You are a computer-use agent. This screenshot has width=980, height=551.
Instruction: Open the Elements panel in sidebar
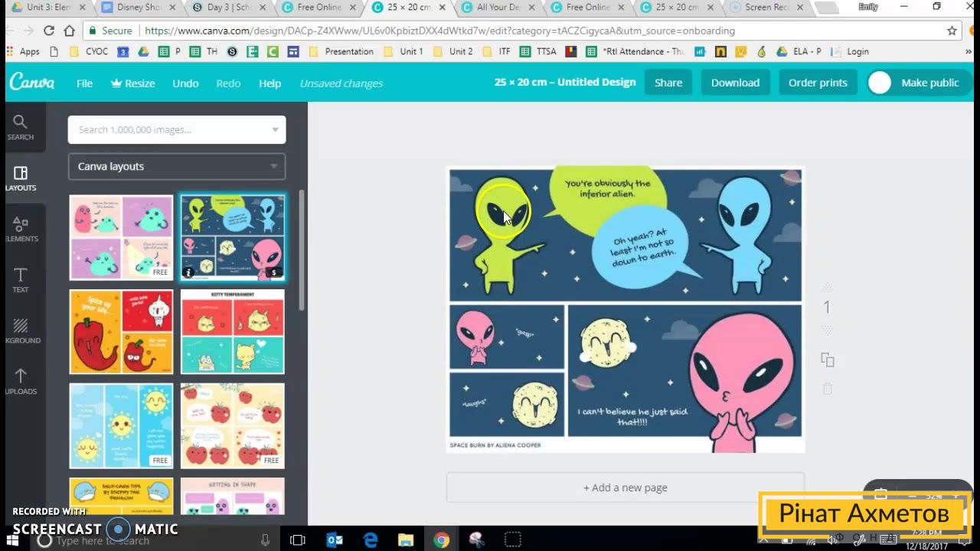pos(21,229)
